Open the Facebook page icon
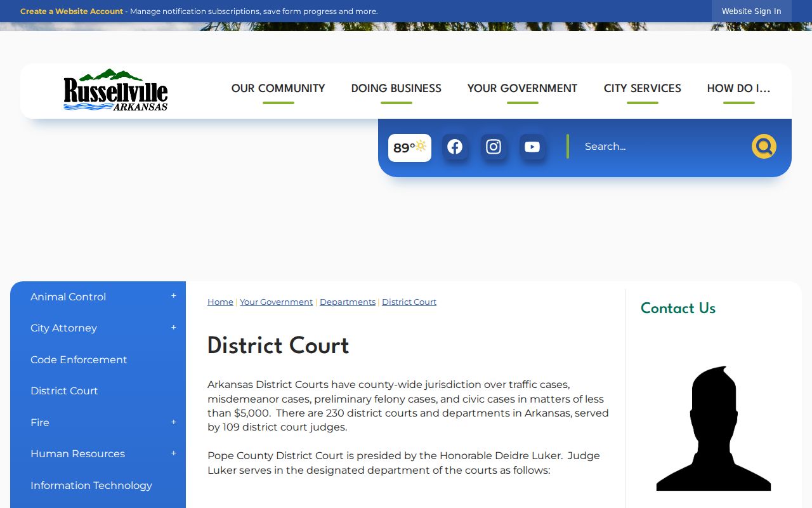The width and height of the screenshot is (812, 508). tap(455, 147)
